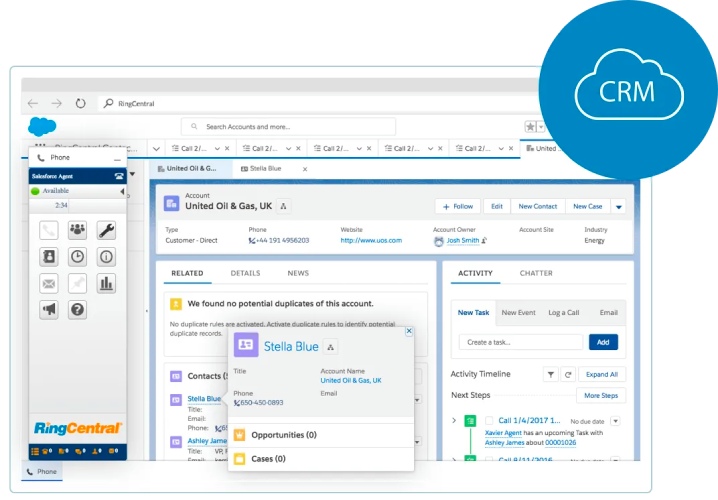Switch to the DETAILS tab
The image size is (718, 500).
(x=245, y=273)
